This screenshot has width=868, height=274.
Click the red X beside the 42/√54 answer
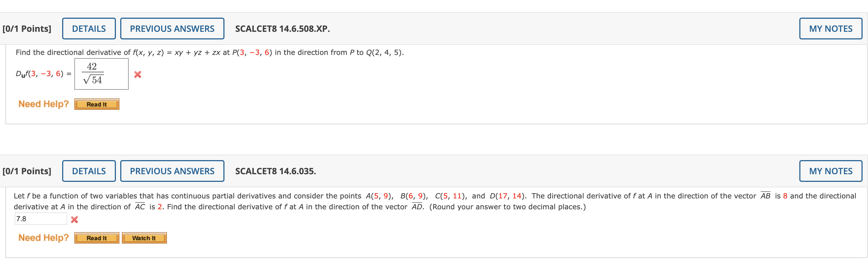138,74
